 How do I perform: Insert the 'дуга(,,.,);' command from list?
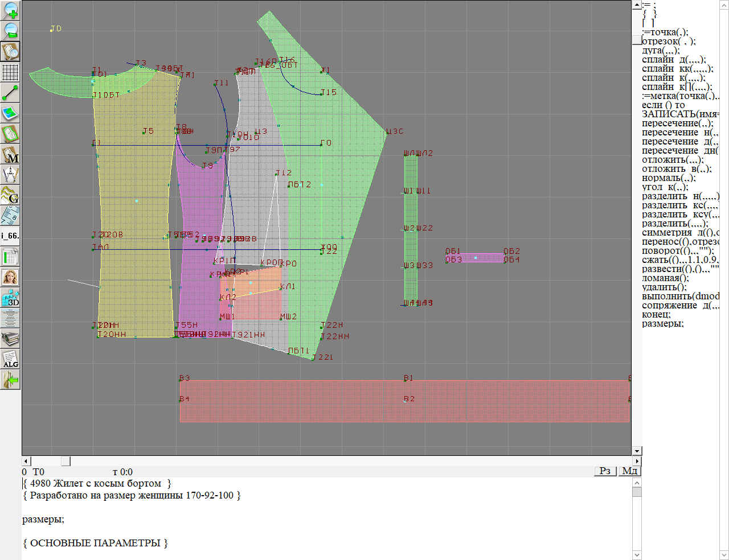(661, 51)
